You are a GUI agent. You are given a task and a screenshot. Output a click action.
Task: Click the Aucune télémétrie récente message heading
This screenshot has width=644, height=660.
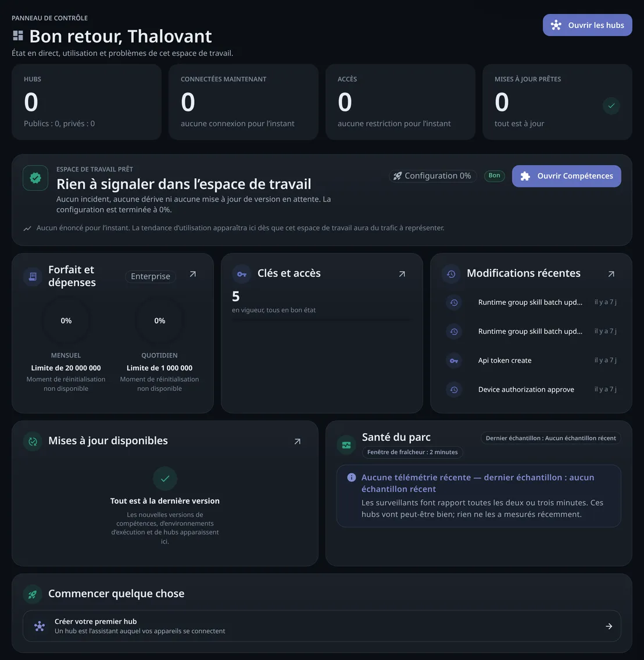pyautogui.click(x=478, y=483)
